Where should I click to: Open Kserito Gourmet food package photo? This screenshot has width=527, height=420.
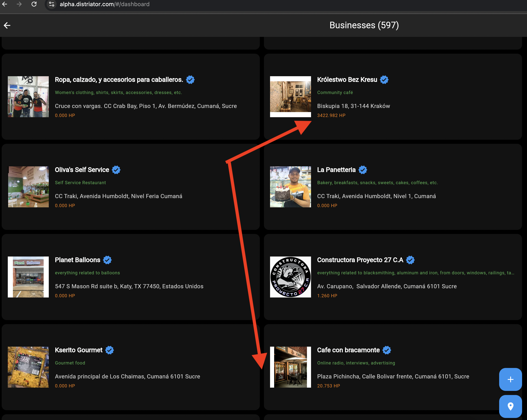click(28, 367)
